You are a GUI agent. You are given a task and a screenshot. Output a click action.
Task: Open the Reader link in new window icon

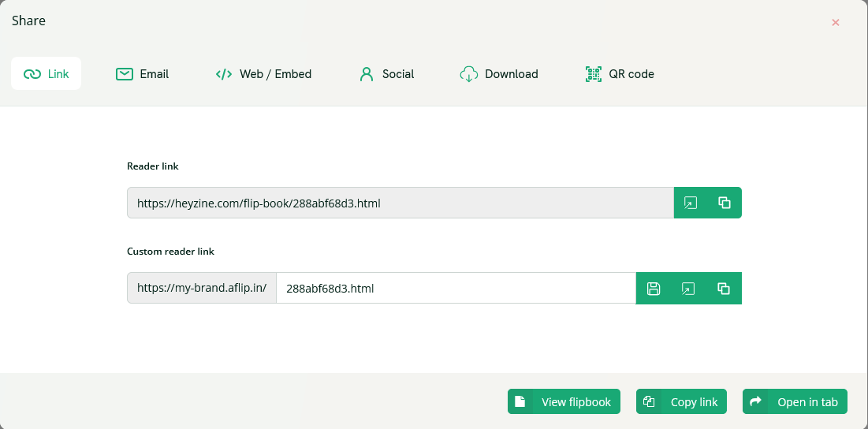pos(691,203)
